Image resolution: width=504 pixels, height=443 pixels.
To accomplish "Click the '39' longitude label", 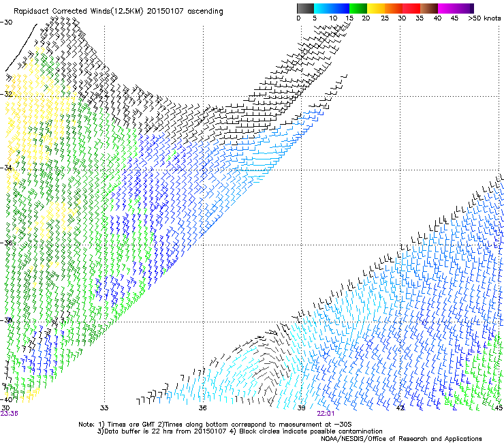I will click(x=301, y=408).
